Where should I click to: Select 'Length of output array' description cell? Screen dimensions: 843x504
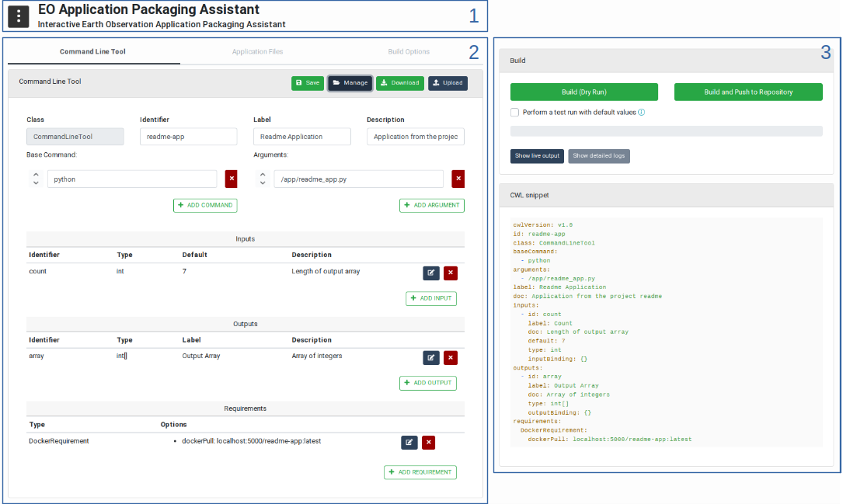(x=326, y=271)
